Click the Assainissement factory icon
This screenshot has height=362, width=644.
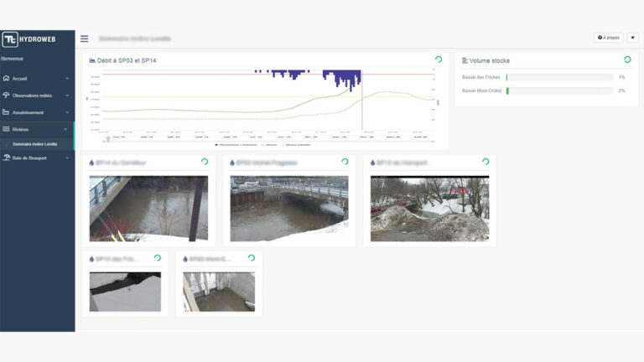[x=6, y=112]
